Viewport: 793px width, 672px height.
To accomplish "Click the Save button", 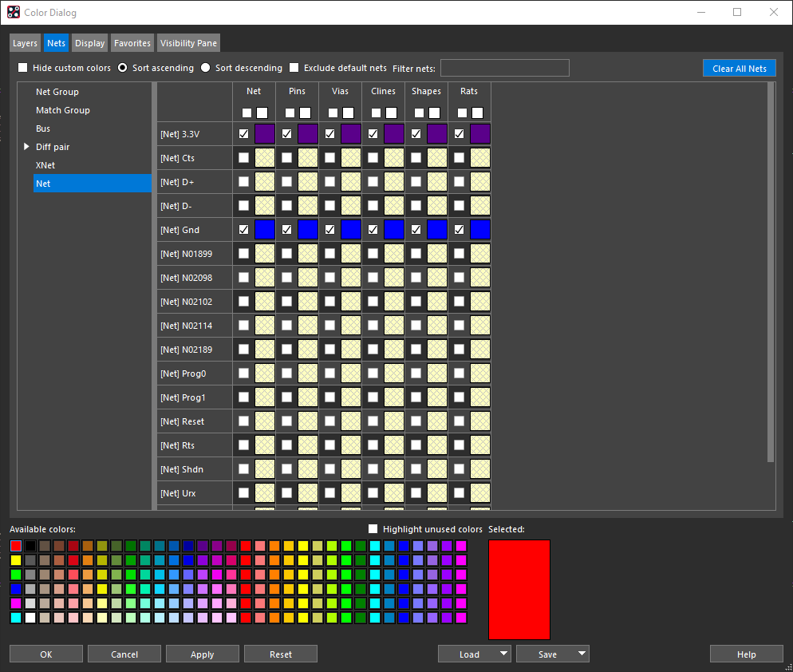I will 547,654.
